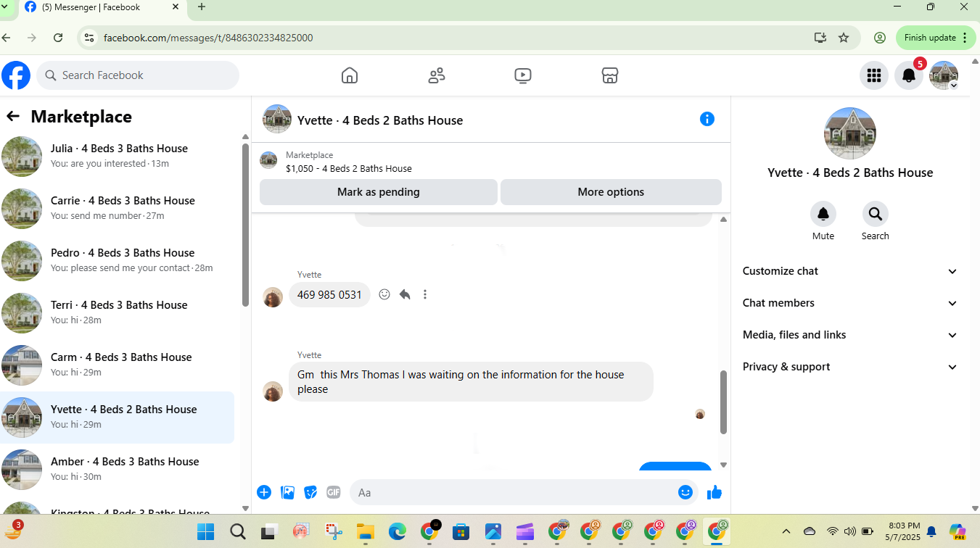Open Carm 4 Beds 3 Baths conversation
The image size is (980, 548).
pyautogui.click(x=118, y=365)
